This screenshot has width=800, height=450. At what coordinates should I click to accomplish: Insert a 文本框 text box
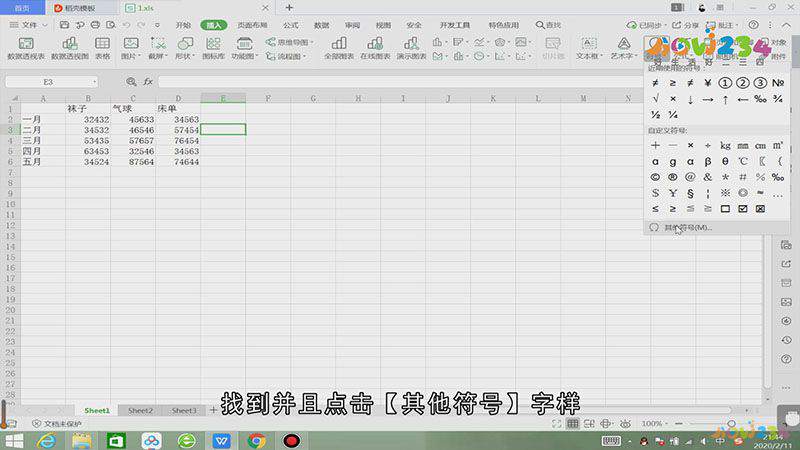pos(589,48)
